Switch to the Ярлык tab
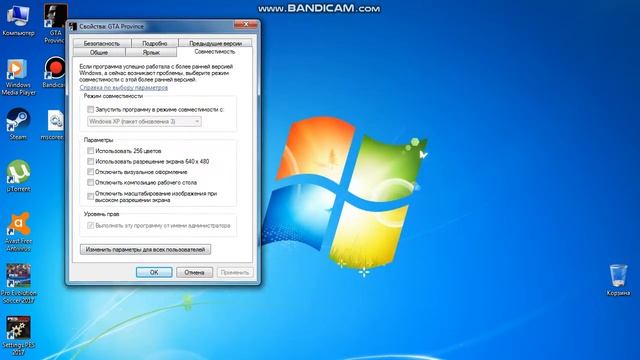640x360 pixels. [x=151, y=52]
